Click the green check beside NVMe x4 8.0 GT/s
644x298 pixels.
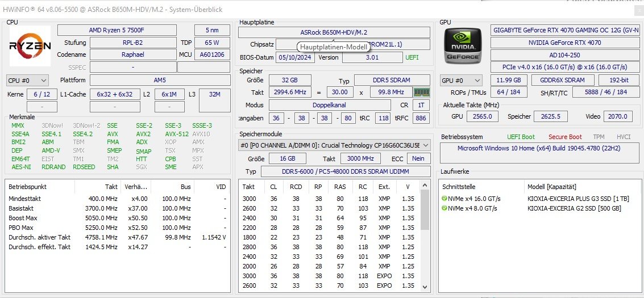tap(444, 208)
